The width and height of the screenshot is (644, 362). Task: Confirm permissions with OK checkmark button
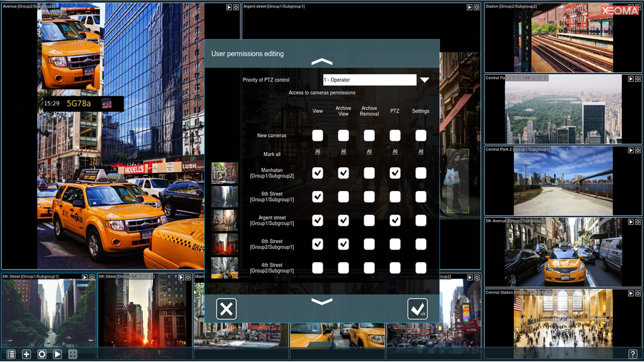[x=418, y=309]
